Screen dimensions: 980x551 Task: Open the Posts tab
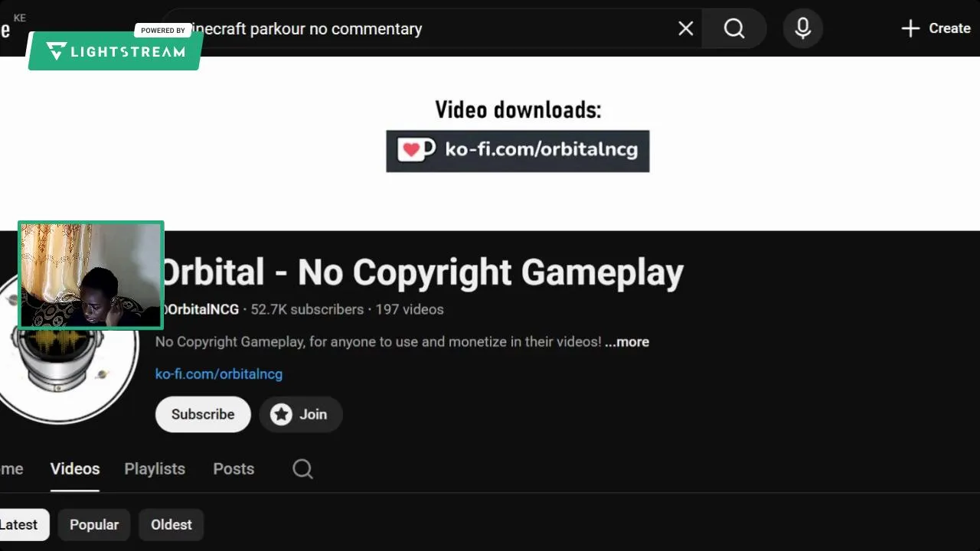pyautogui.click(x=234, y=468)
